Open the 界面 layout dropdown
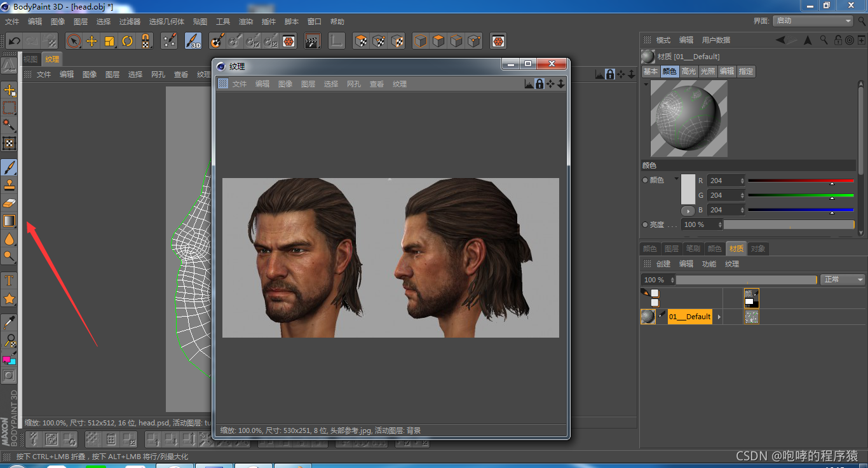This screenshot has width=868, height=468. [x=813, y=21]
